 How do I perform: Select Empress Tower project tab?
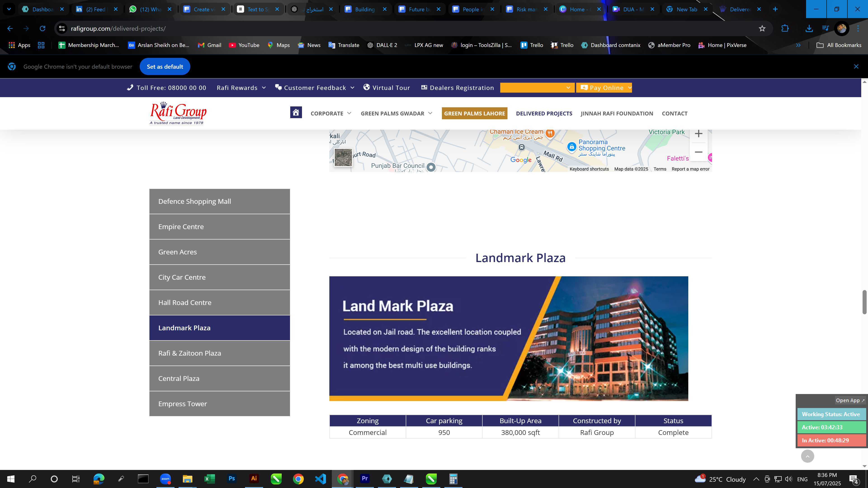[219, 404]
